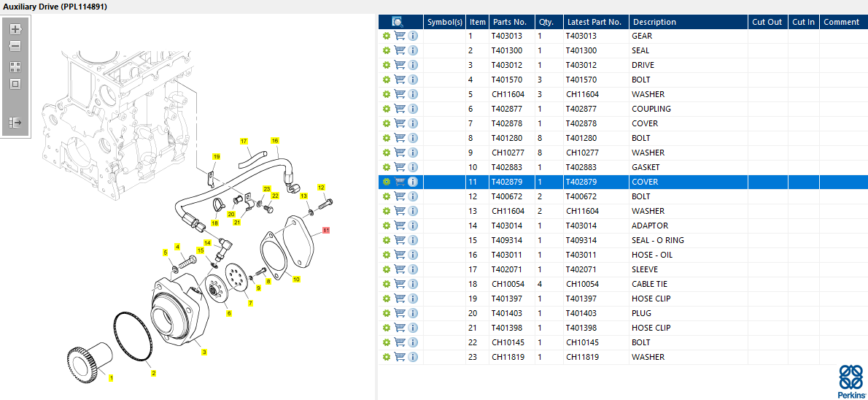This screenshot has width=868, height=400.
Task: Select callout 7 on the cover plate
Action: (x=250, y=303)
